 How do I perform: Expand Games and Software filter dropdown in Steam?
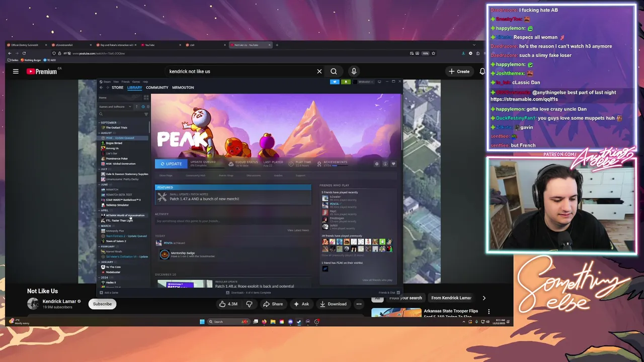click(115, 107)
